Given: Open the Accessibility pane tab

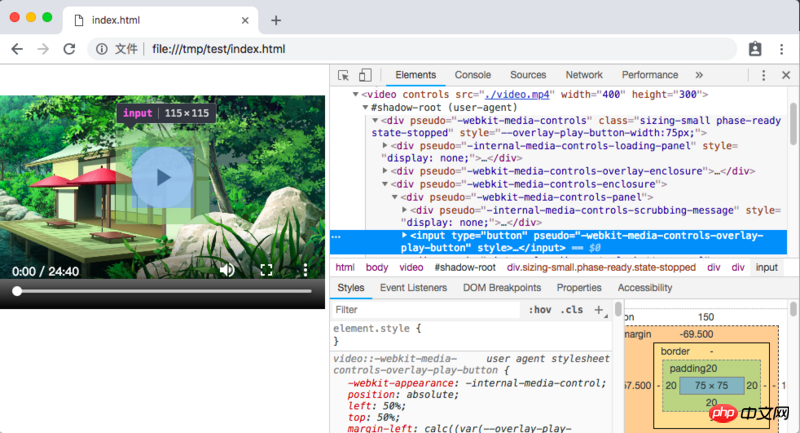Looking at the screenshot, I should [645, 288].
